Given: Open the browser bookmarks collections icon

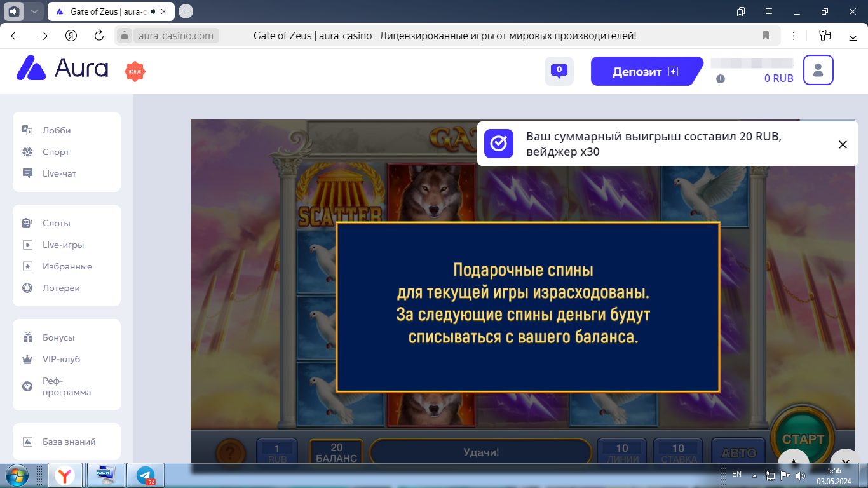Looking at the screenshot, I should click(741, 11).
